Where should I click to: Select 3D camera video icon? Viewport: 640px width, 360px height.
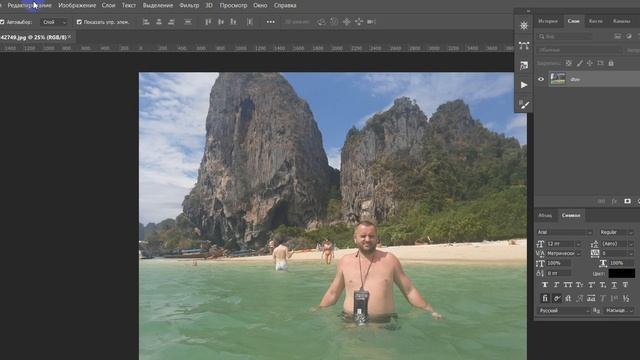coord(371,22)
